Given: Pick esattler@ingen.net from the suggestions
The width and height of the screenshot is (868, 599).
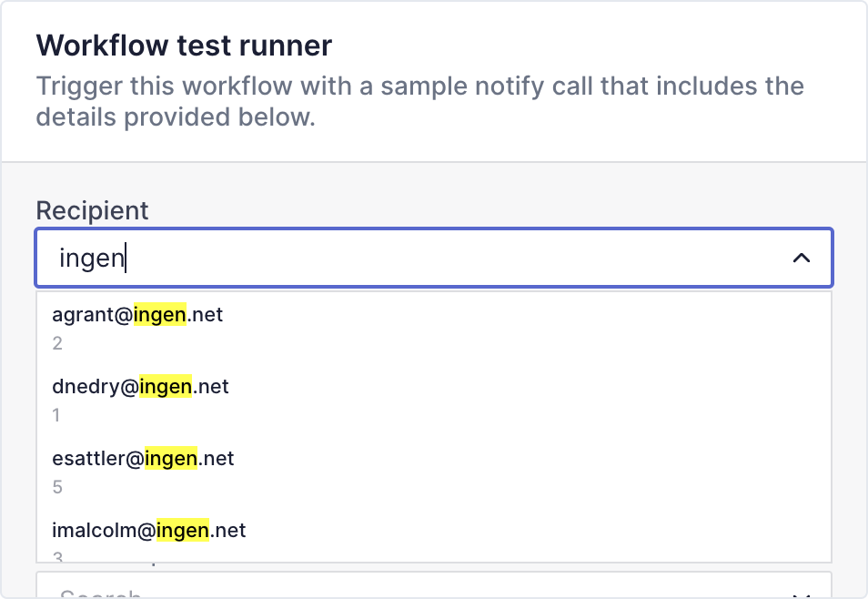Looking at the screenshot, I should [434, 472].
